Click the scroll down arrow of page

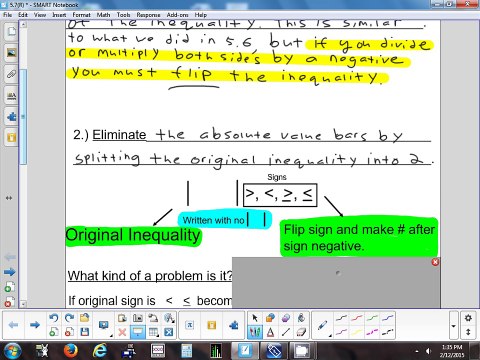click(x=23, y=304)
